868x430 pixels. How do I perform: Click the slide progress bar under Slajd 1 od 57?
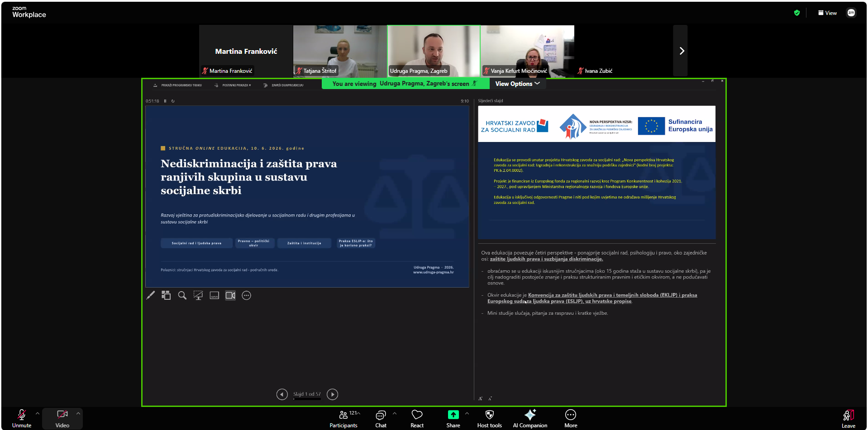coord(307,399)
